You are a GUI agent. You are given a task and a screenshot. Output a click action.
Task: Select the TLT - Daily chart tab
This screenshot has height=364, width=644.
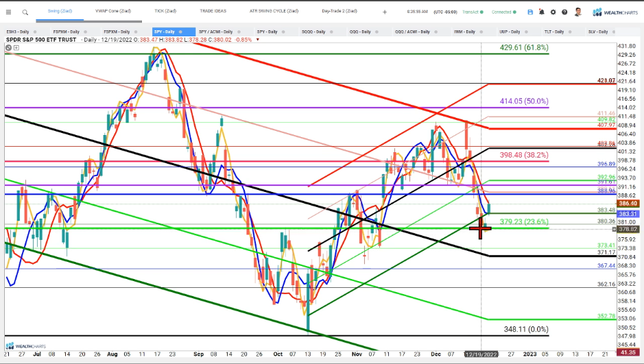click(x=553, y=32)
